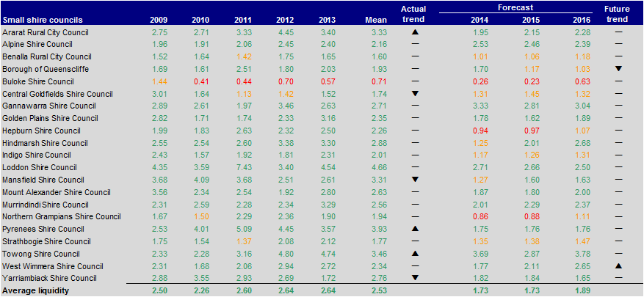Click the Central Goldfields actual trend down arrow
Screen dimensions: 644x297
(415, 94)
